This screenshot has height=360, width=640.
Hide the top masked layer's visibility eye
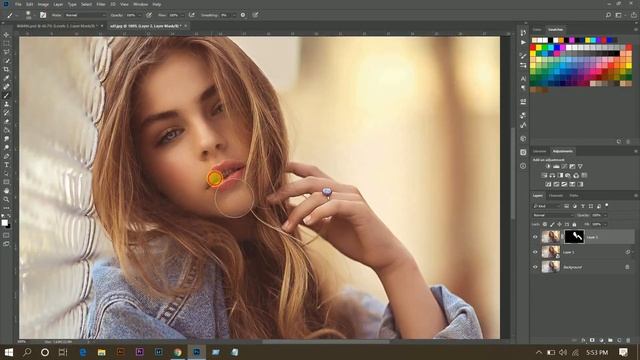point(535,237)
